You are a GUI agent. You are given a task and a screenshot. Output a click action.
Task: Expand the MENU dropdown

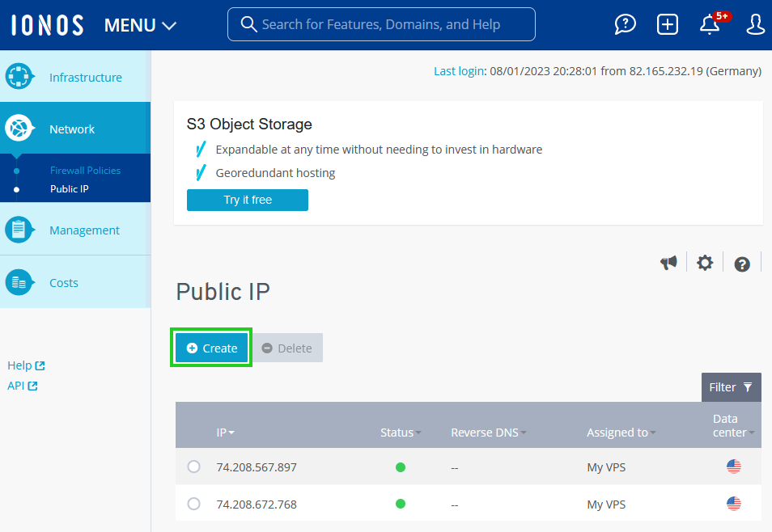(140, 25)
